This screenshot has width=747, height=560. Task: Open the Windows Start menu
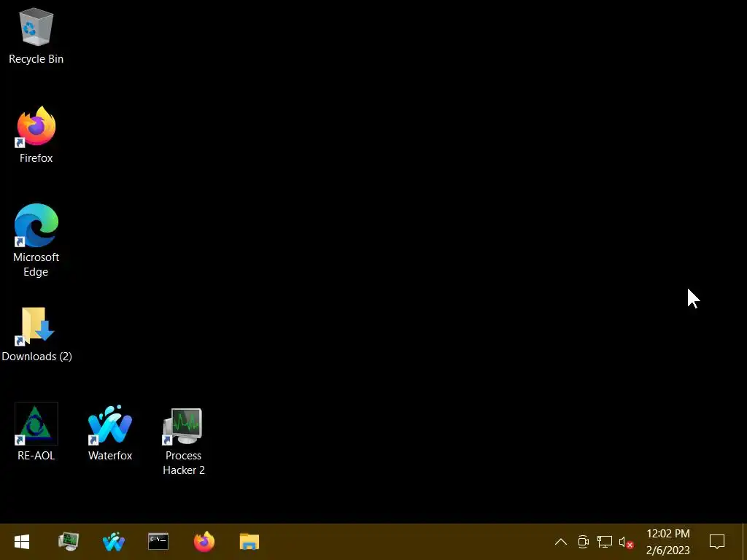point(22,542)
